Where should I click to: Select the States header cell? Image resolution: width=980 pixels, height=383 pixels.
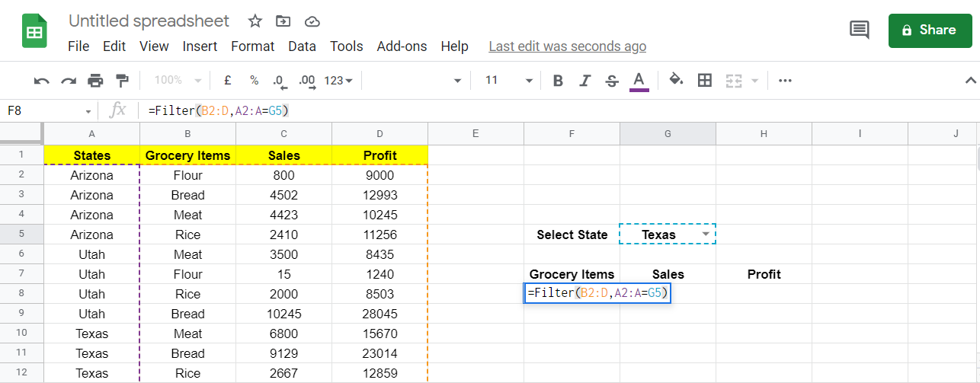point(92,155)
